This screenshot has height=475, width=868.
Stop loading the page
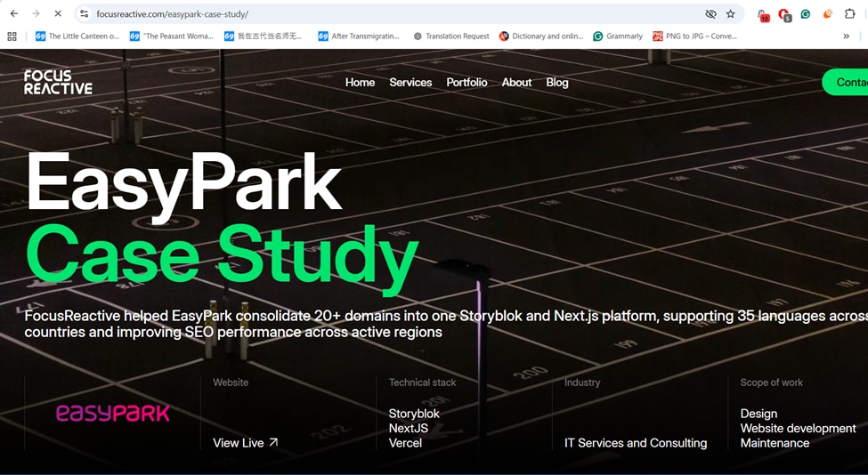pyautogui.click(x=58, y=14)
